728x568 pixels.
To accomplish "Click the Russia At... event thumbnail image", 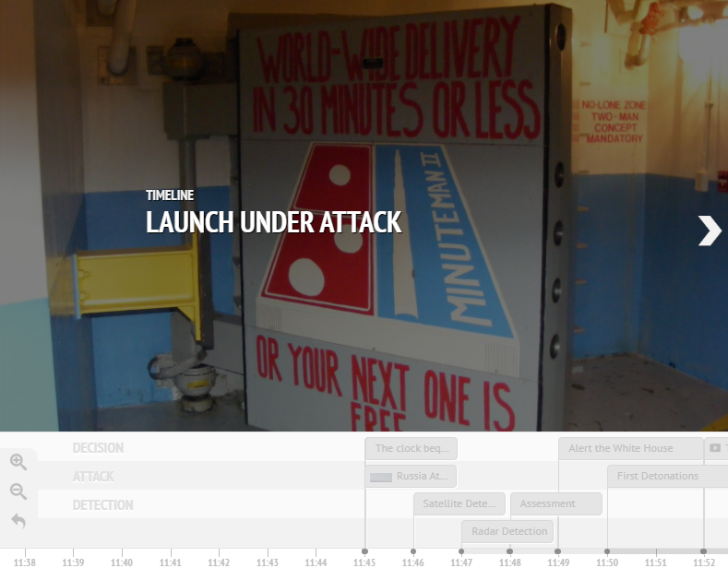I will [x=381, y=477].
